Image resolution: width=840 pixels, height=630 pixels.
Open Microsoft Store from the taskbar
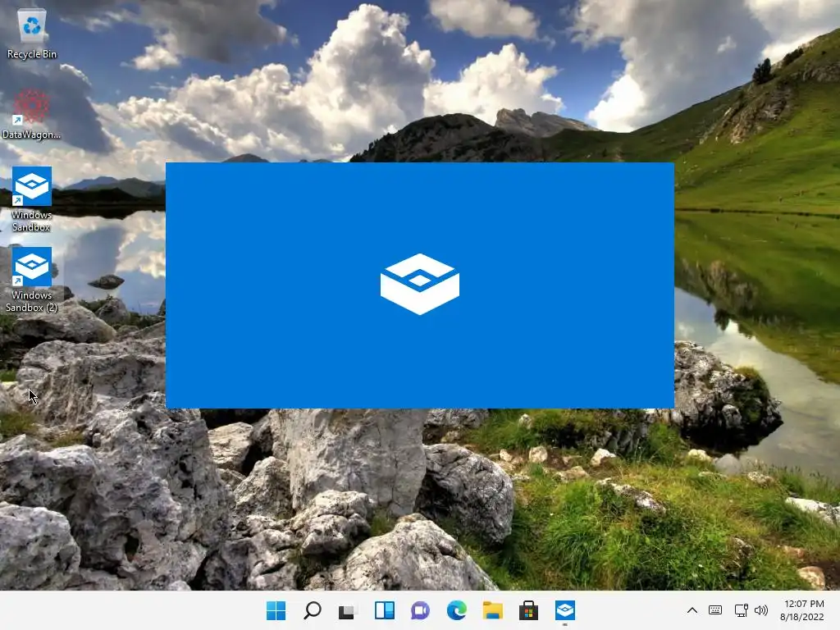click(x=528, y=610)
